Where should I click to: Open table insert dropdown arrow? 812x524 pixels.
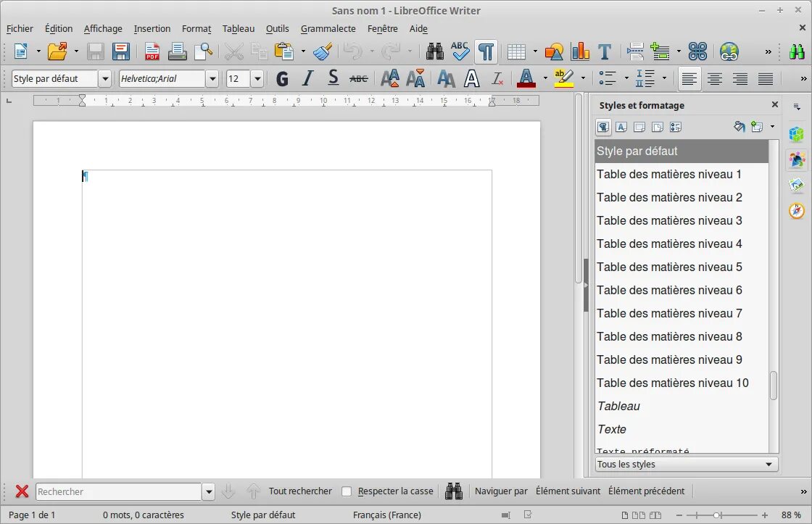535,51
